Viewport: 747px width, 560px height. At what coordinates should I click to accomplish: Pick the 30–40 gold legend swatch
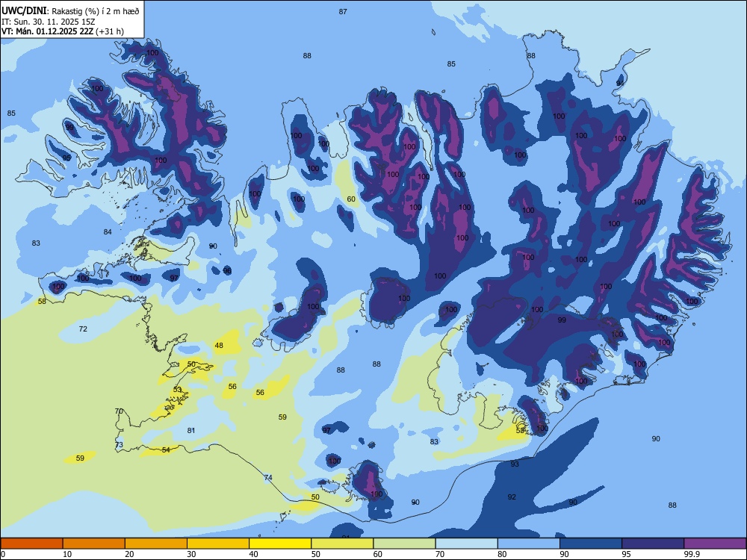[218, 544]
